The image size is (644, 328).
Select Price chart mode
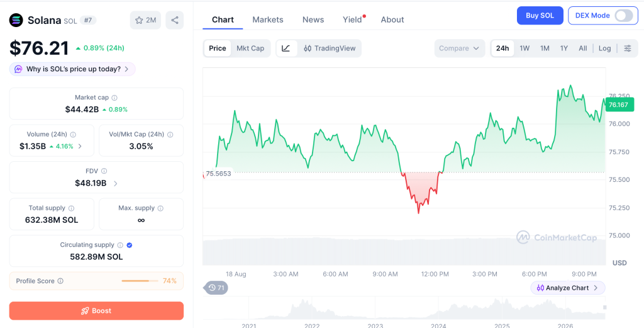click(217, 48)
